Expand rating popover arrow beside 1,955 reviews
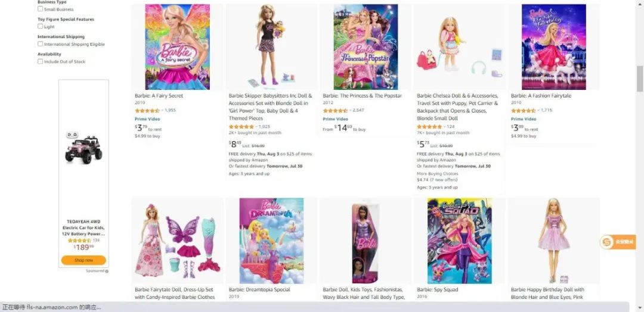Screen dimensions: 644x312 pyautogui.click(x=162, y=111)
